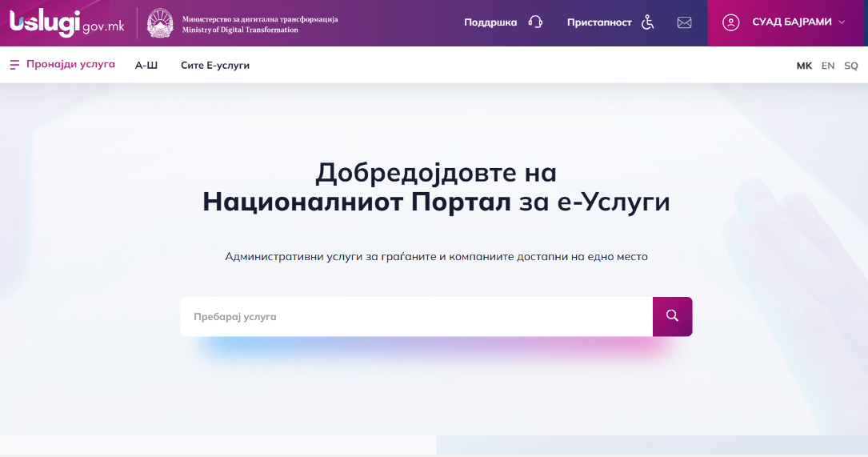This screenshot has width=868, height=457.
Task: Switch language to EN
Action: (x=828, y=66)
